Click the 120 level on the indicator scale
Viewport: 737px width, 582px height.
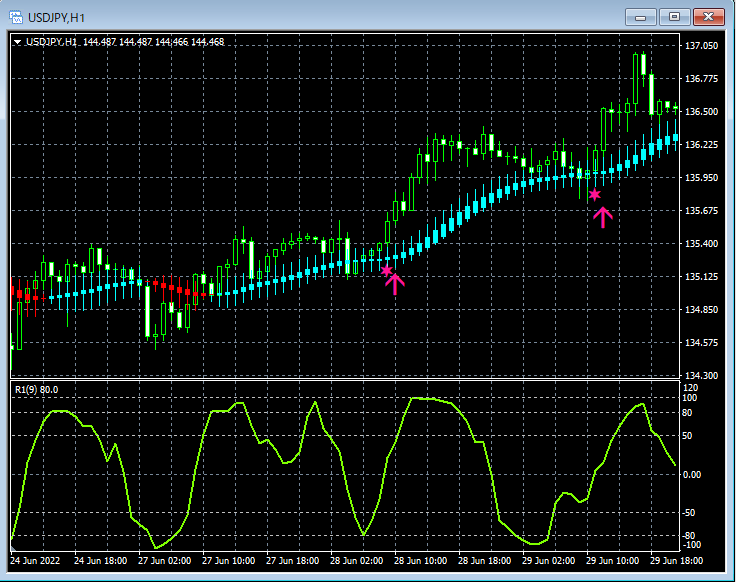(690, 388)
